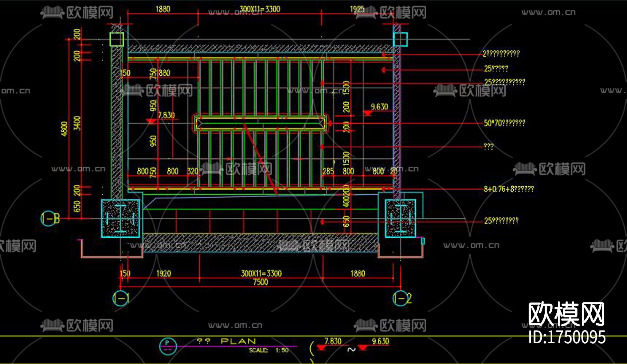Select the 285 dimension text
This screenshot has width=627, height=364.
pyautogui.click(x=328, y=171)
